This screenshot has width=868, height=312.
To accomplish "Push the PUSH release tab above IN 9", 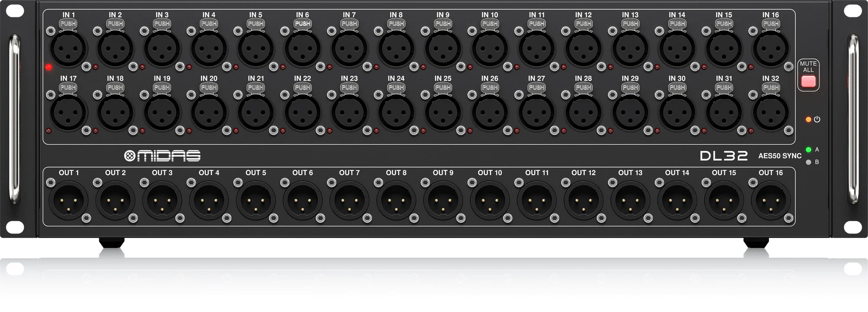I will tap(443, 24).
